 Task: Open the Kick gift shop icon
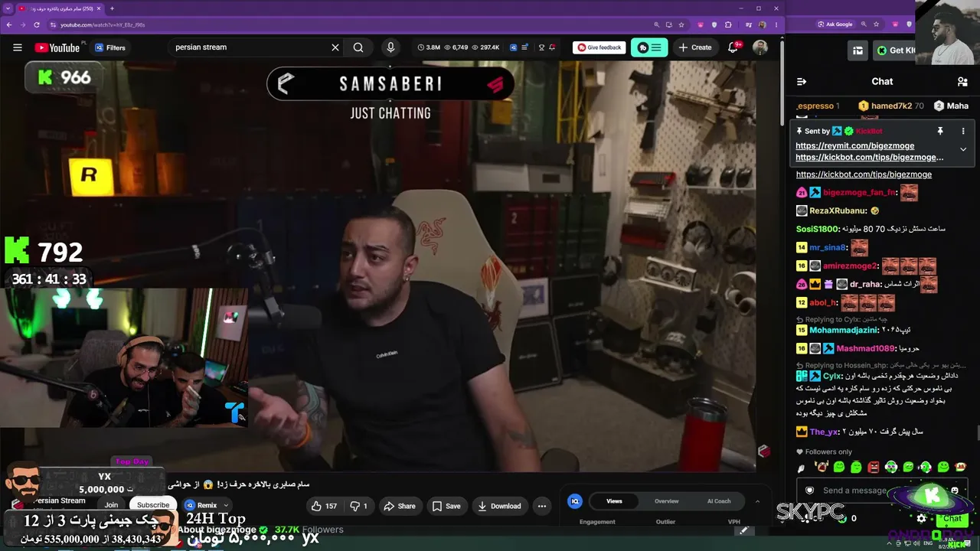point(857,51)
